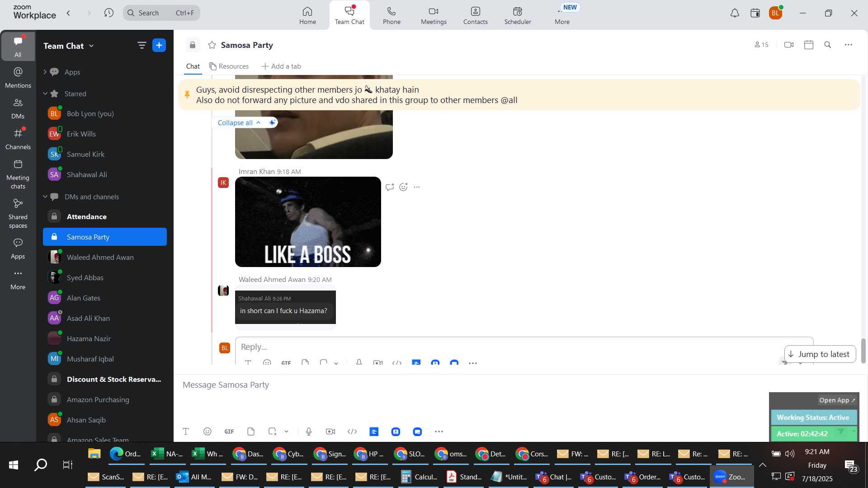Insert a code snippet

point(352,432)
